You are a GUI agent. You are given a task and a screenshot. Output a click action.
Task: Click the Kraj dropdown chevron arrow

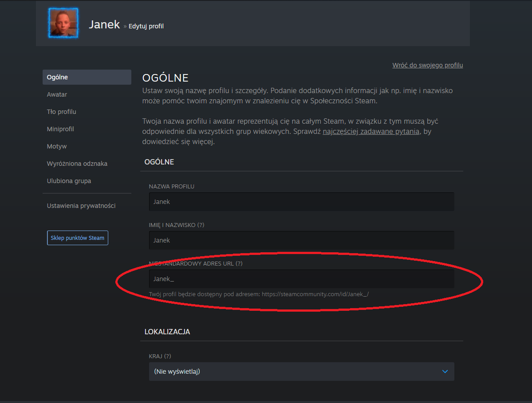445,372
